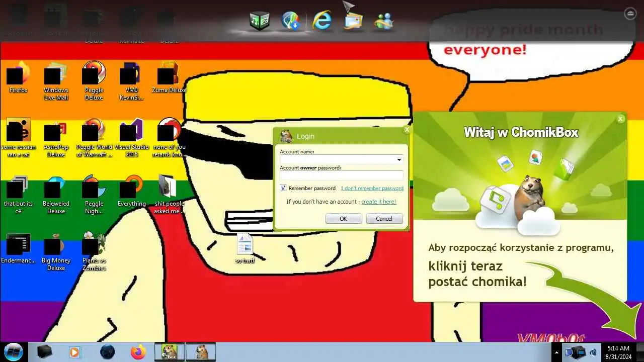The width and height of the screenshot is (644, 362).
Task: Click the dark globe taskbar icon
Action: click(x=107, y=352)
